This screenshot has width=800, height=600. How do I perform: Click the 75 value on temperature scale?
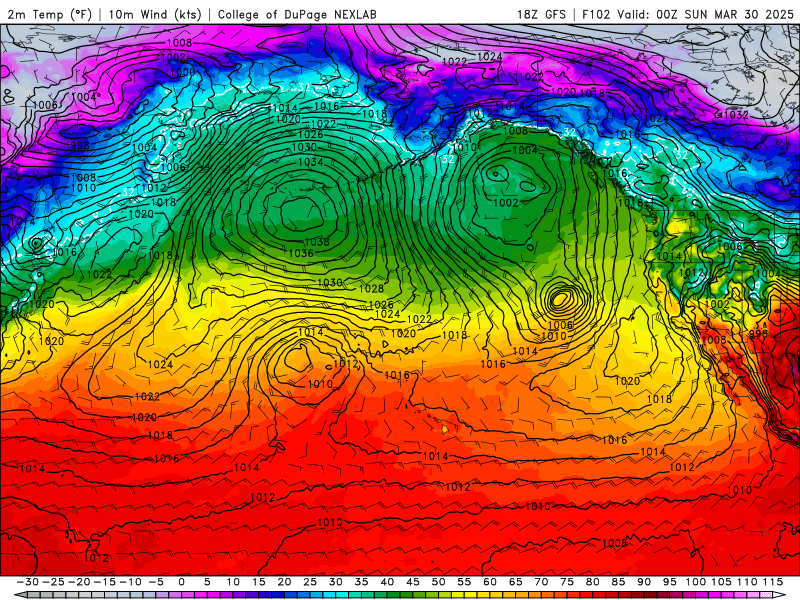coord(567,582)
